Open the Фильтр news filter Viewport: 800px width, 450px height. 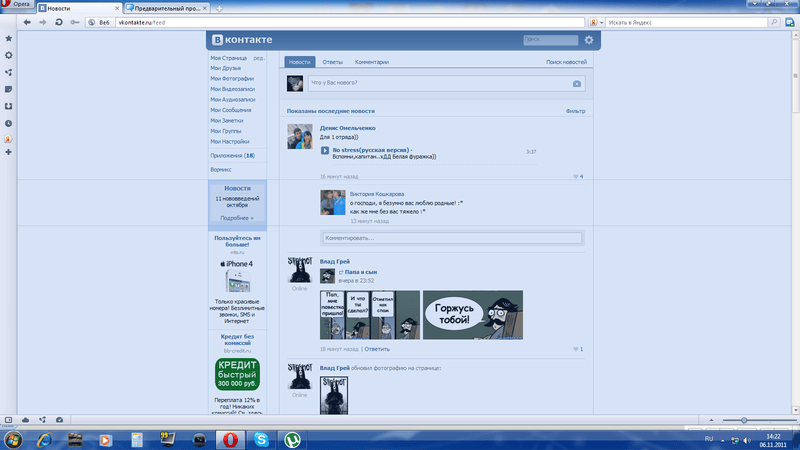(x=575, y=111)
